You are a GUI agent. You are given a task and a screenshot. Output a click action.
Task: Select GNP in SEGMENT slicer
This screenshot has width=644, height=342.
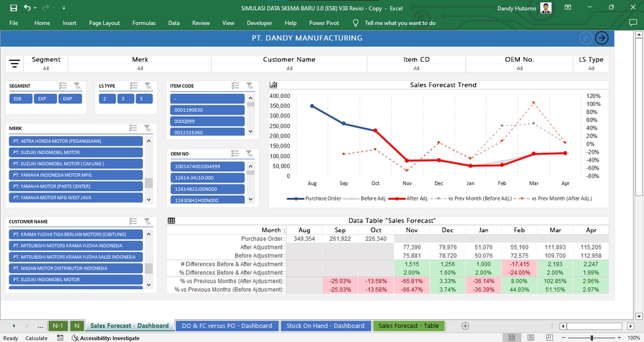pyautogui.click(x=70, y=99)
